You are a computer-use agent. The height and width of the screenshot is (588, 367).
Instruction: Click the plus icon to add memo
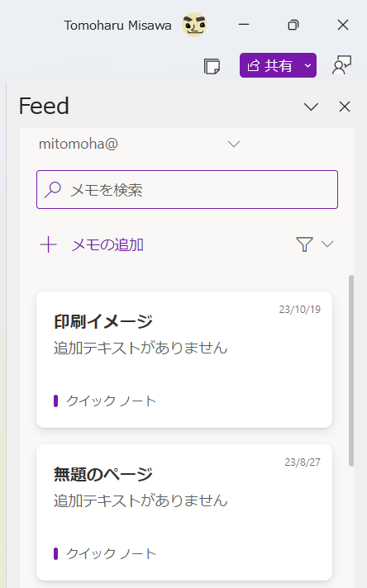click(x=49, y=245)
